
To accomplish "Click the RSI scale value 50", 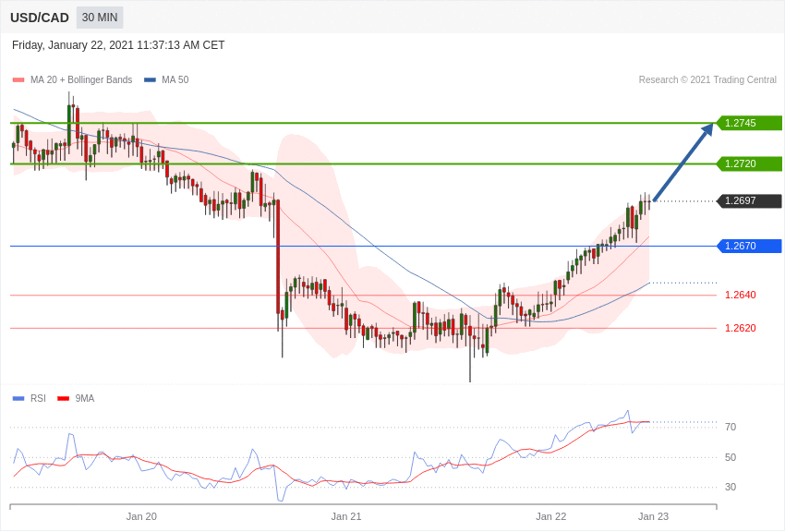I will (731, 457).
